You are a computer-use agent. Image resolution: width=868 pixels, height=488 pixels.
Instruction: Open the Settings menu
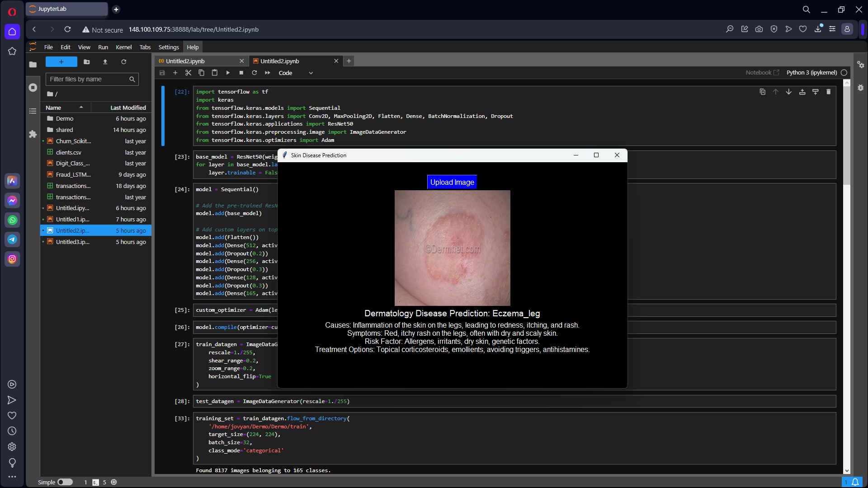168,47
